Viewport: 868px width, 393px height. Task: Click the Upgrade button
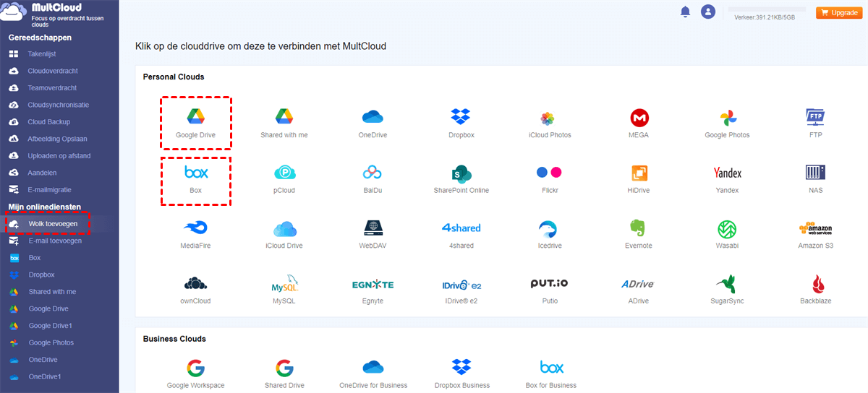click(x=840, y=12)
